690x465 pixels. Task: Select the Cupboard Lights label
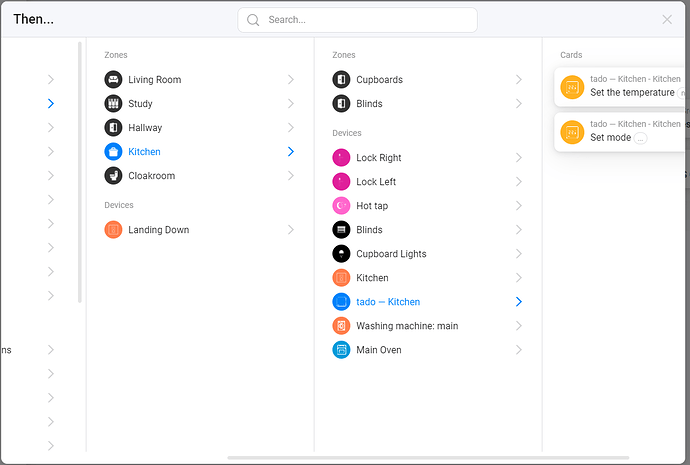point(391,254)
